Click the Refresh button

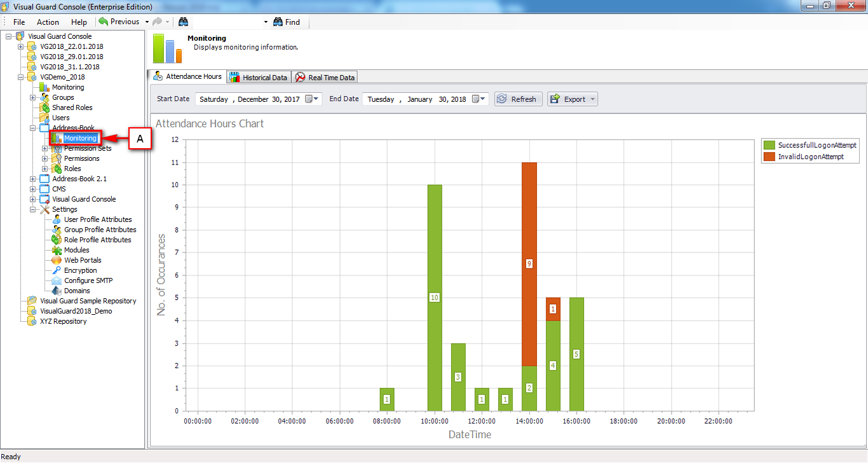pos(517,99)
